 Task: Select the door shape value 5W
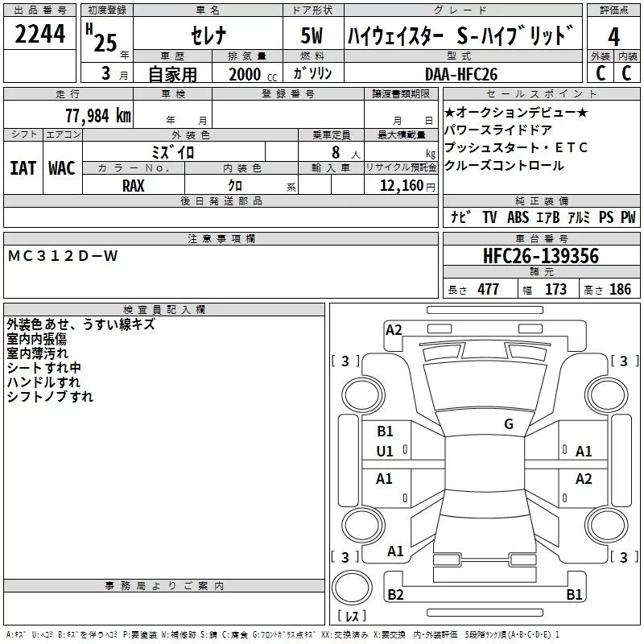point(312,35)
